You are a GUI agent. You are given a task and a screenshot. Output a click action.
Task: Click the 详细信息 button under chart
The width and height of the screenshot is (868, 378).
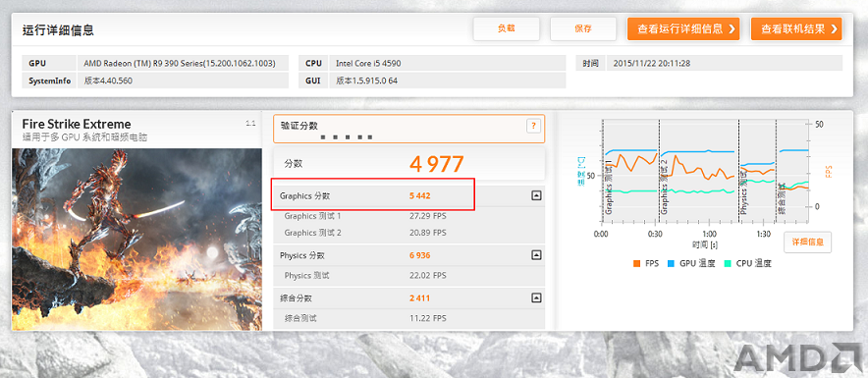pos(807,242)
